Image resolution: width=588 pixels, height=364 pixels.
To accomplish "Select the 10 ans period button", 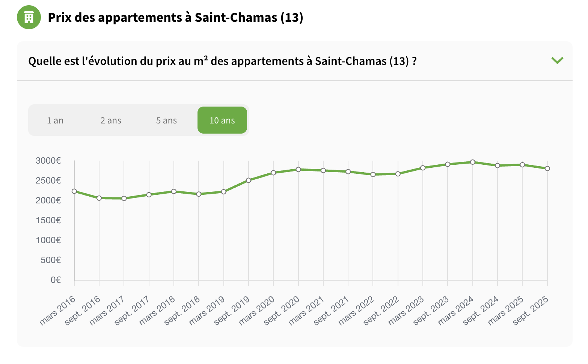I will (222, 120).
